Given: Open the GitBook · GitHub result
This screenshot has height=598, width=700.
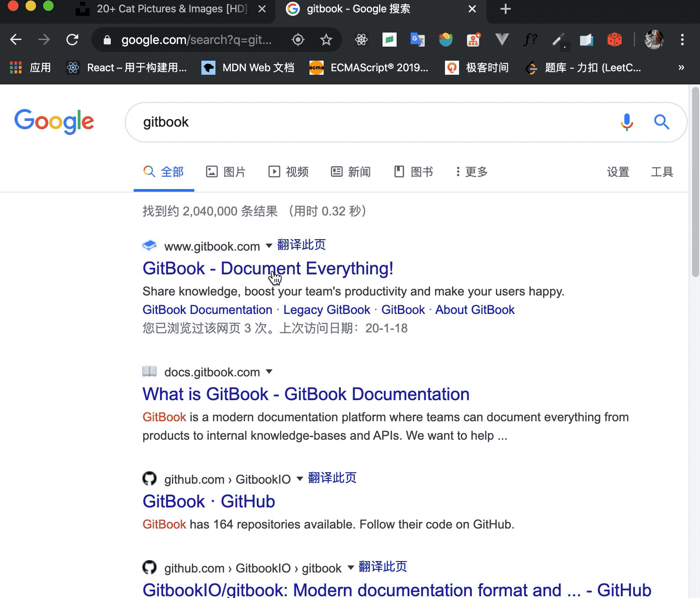Looking at the screenshot, I should tap(209, 501).
